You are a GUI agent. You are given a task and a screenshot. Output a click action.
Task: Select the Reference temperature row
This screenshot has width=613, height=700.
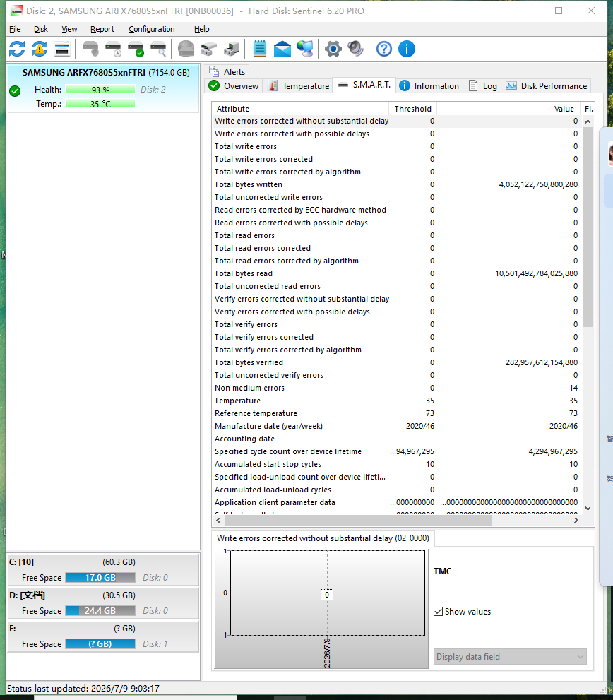pyautogui.click(x=396, y=413)
